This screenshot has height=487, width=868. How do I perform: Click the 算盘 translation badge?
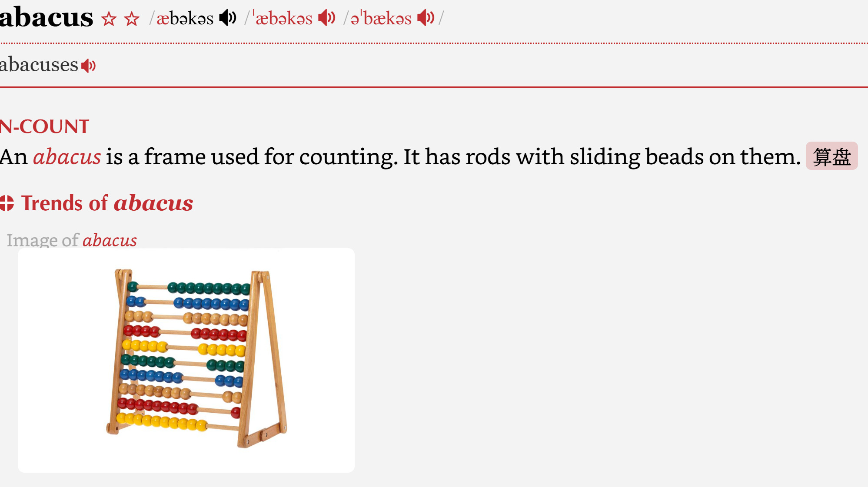tap(831, 156)
